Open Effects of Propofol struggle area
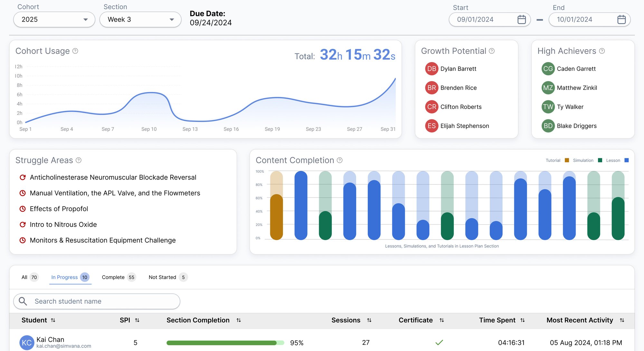 (x=59, y=209)
